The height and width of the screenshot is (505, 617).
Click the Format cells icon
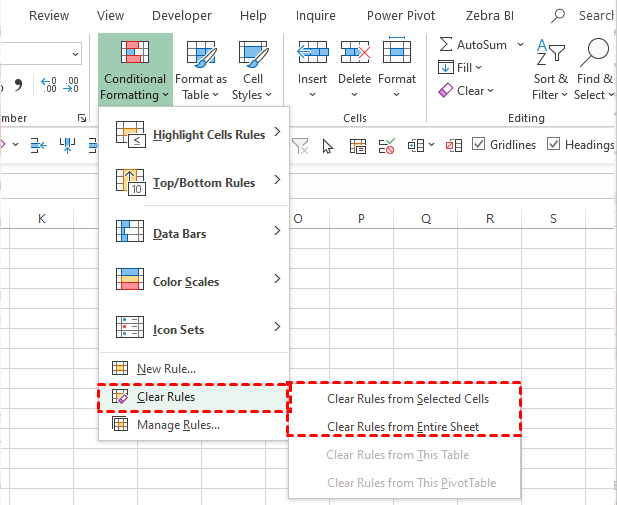[397, 50]
